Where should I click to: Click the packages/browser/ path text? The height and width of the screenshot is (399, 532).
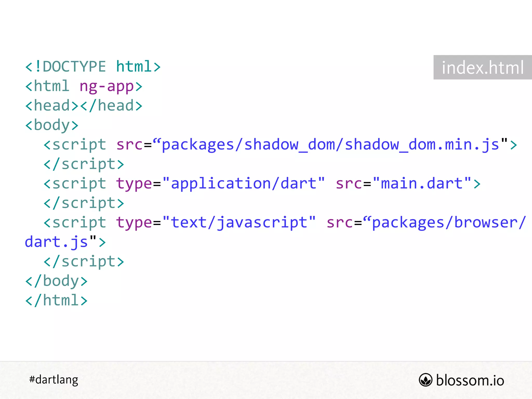tap(449, 222)
